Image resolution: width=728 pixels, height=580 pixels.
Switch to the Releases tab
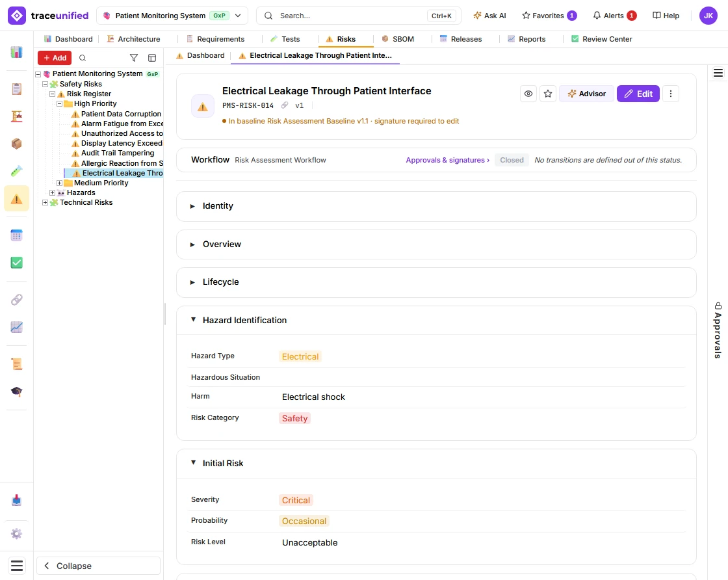[461, 39]
